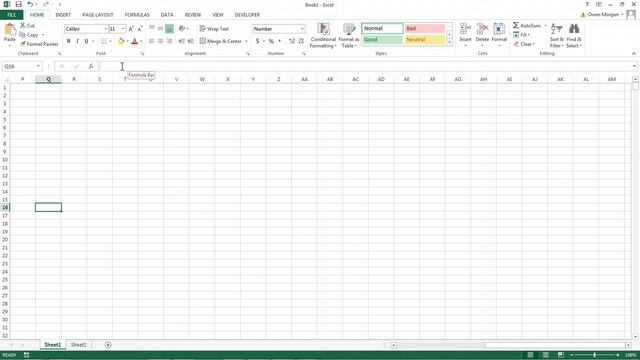Open the Clear dropdown in Editing
Image resolution: width=640 pixels, height=360 pixels.
pos(524,44)
